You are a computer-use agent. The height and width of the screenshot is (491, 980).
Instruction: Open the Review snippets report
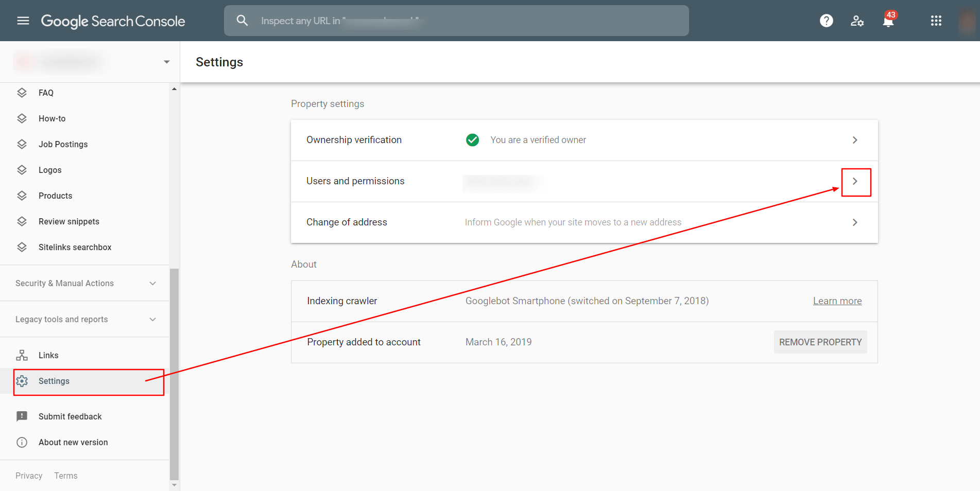(68, 221)
